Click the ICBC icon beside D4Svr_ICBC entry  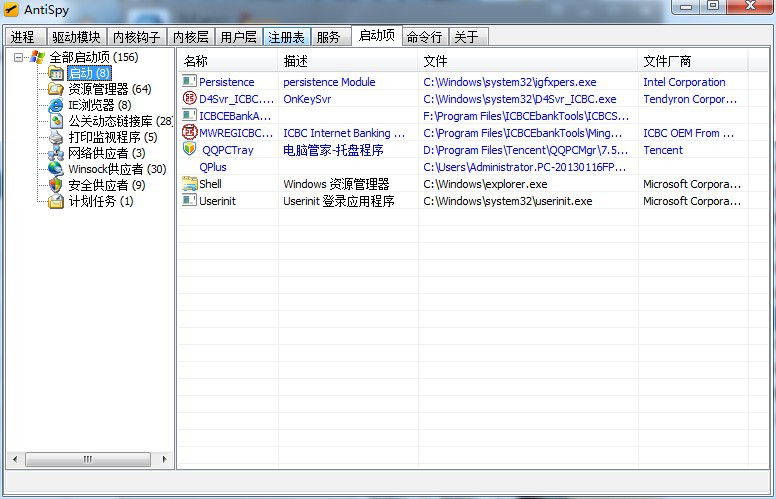coord(190,99)
